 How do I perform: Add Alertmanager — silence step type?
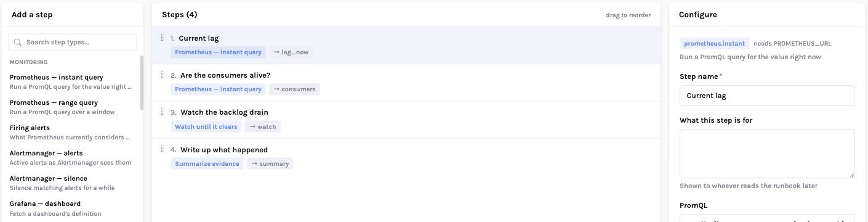coord(71,183)
